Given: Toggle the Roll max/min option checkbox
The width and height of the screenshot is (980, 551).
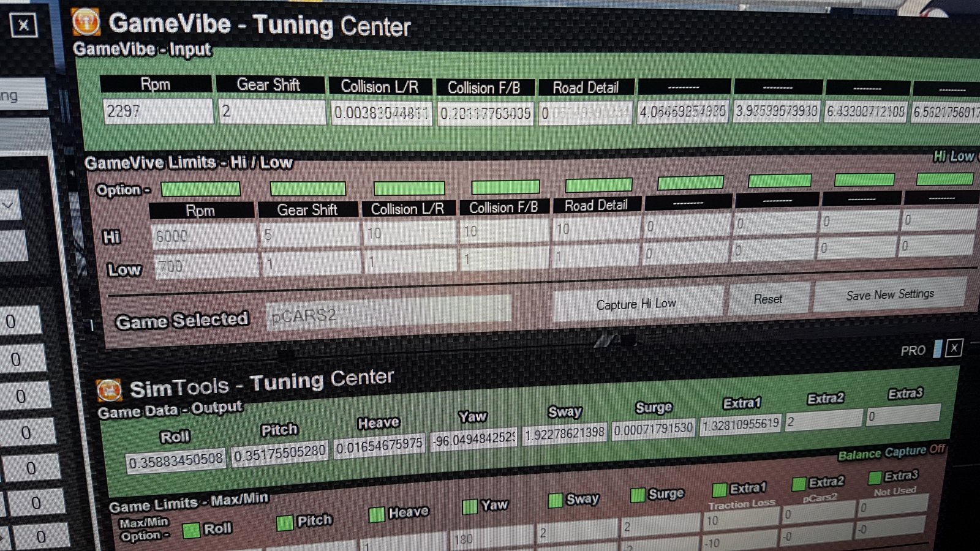Looking at the screenshot, I should coord(192,530).
